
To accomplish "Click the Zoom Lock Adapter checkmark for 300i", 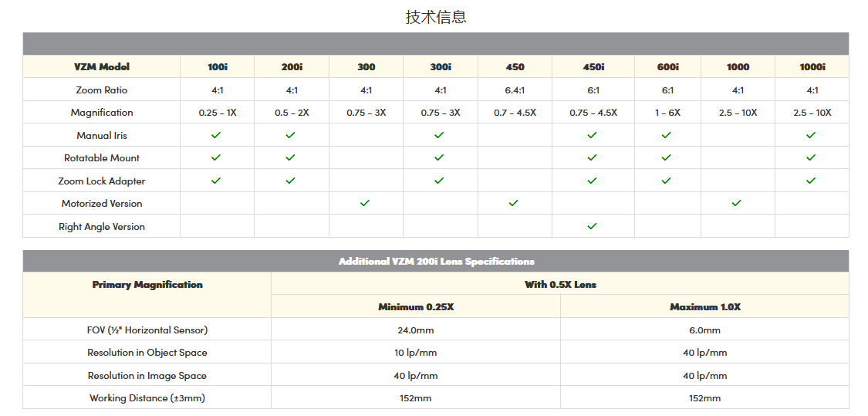I will pos(439,181).
